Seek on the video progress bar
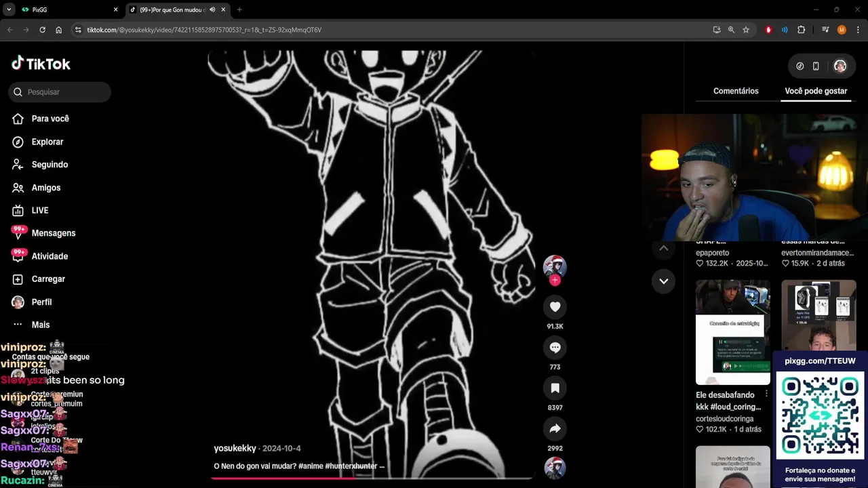The image size is (868, 488). [372, 478]
